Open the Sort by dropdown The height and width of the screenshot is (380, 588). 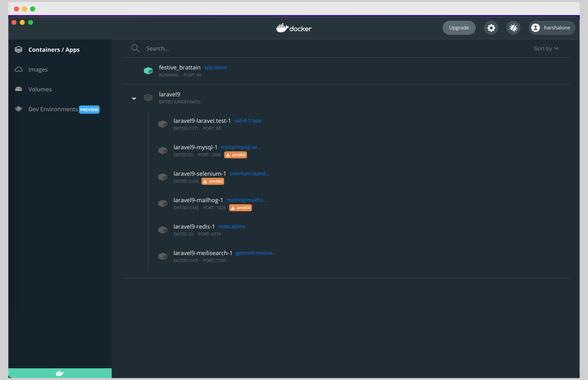point(546,48)
